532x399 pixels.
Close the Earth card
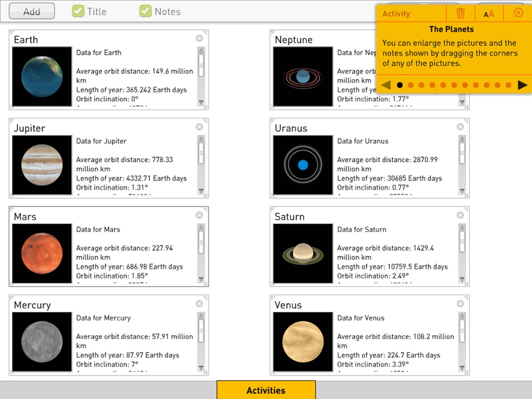coord(199,38)
